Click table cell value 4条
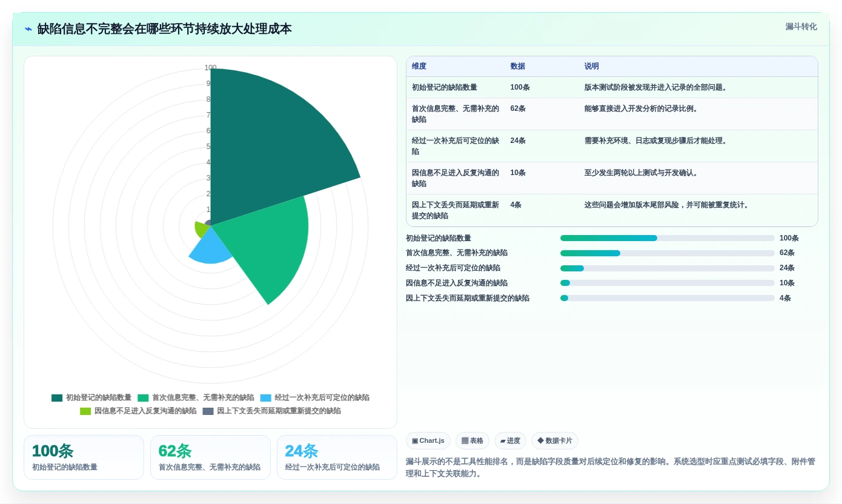The height and width of the screenshot is (504, 842). [516, 205]
